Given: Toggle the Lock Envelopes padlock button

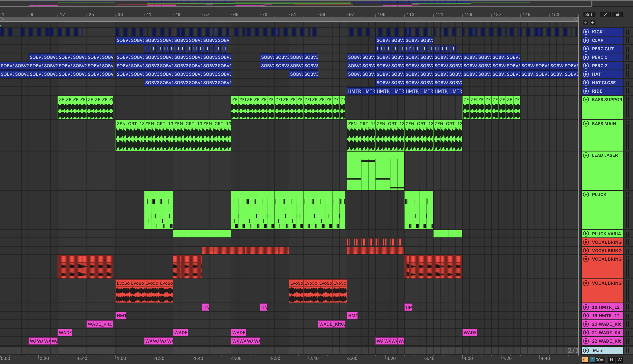Looking at the screenshot, I should [x=617, y=14].
